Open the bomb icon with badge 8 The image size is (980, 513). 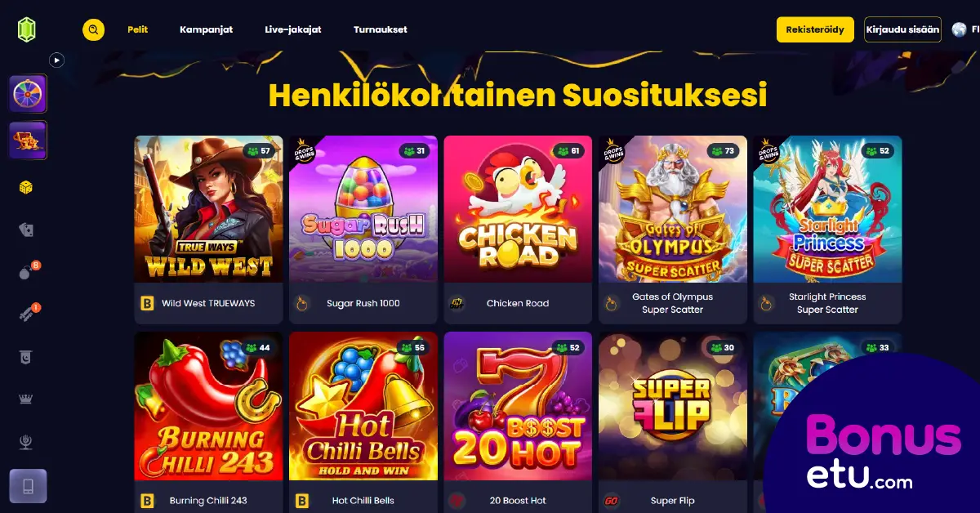pyautogui.click(x=26, y=272)
